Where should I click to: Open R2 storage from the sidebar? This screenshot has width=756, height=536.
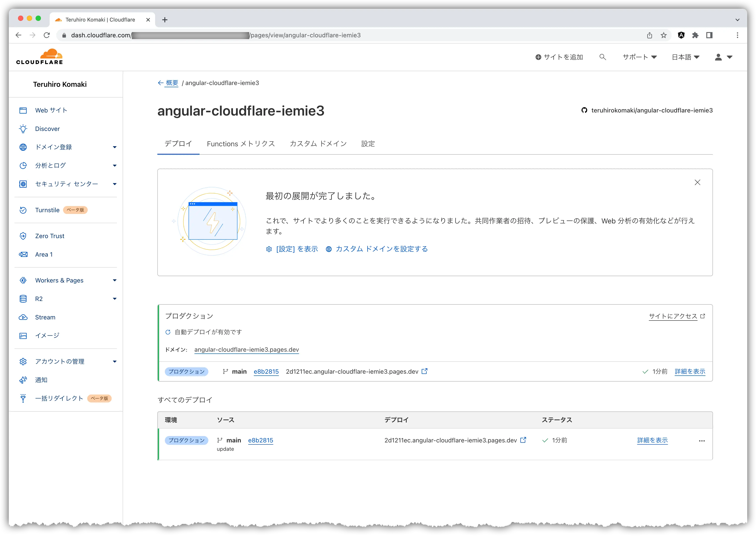coord(39,299)
